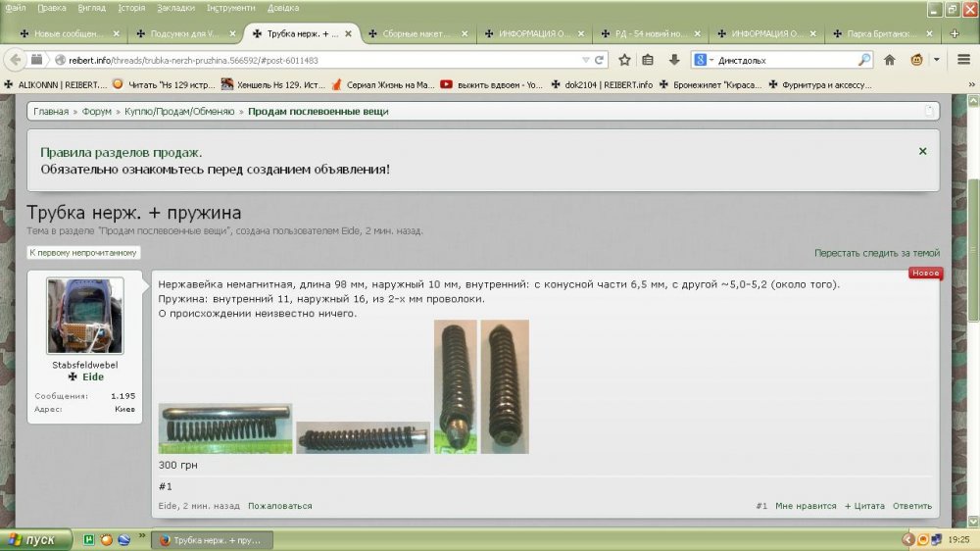This screenshot has height=551, width=980.
Task: Switch to the 'Новые сообщен...' tab
Action: (69, 33)
